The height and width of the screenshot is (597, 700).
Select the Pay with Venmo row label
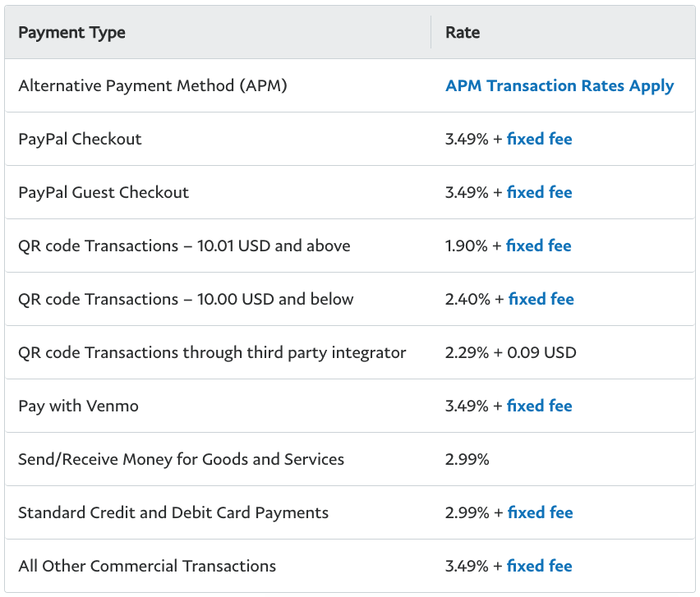click(x=79, y=406)
